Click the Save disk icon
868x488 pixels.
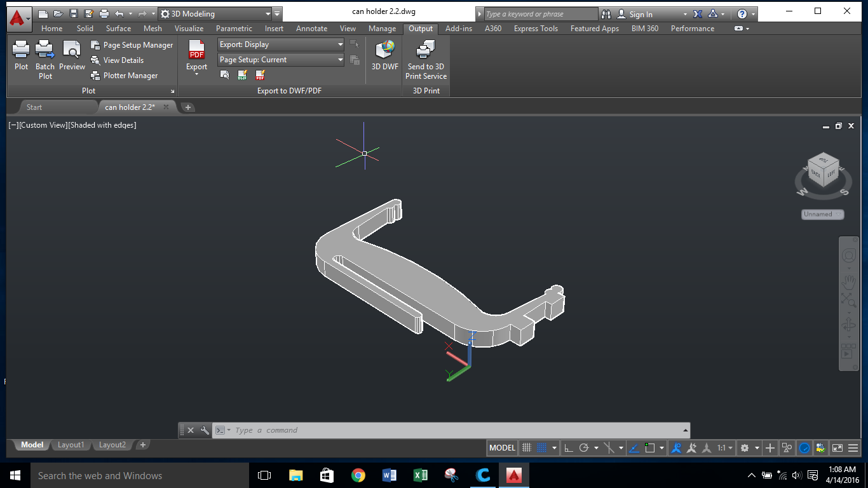click(x=74, y=14)
